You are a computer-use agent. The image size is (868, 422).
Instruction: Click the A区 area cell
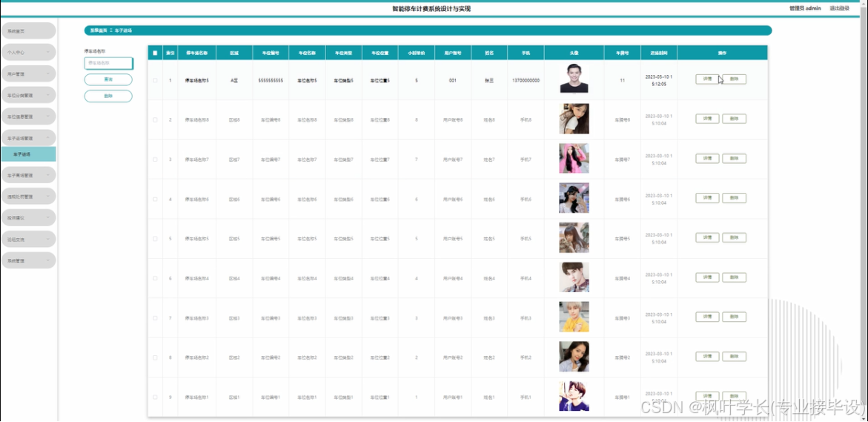coord(234,80)
